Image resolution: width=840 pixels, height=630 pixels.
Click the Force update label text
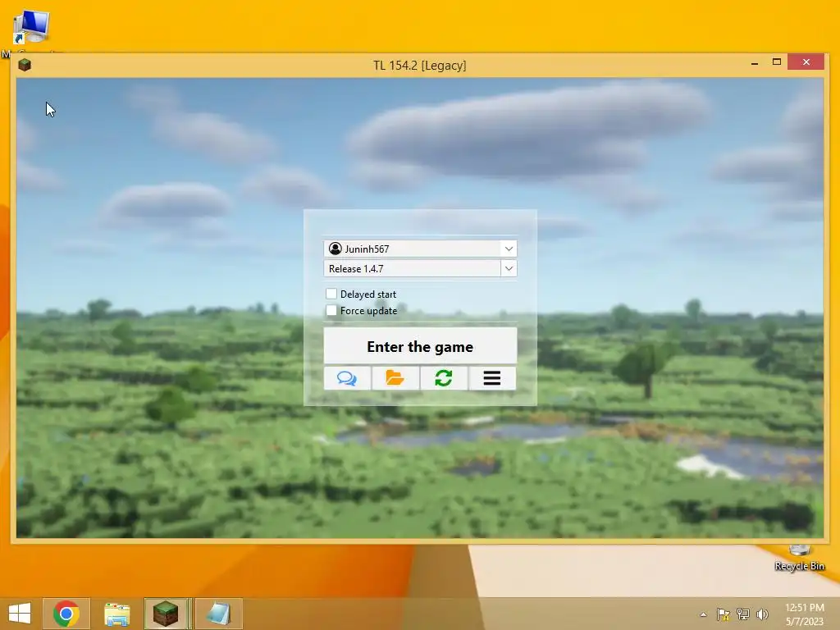click(x=368, y=311)
